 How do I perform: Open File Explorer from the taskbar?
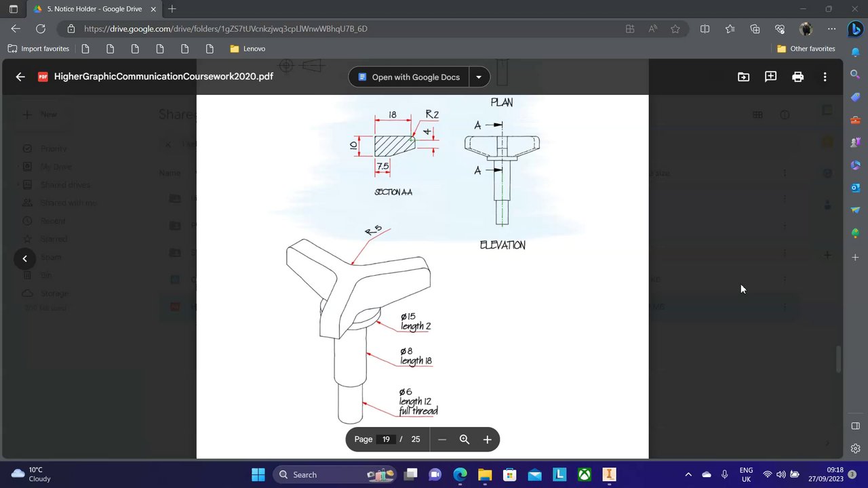click(x=485, y=474)
